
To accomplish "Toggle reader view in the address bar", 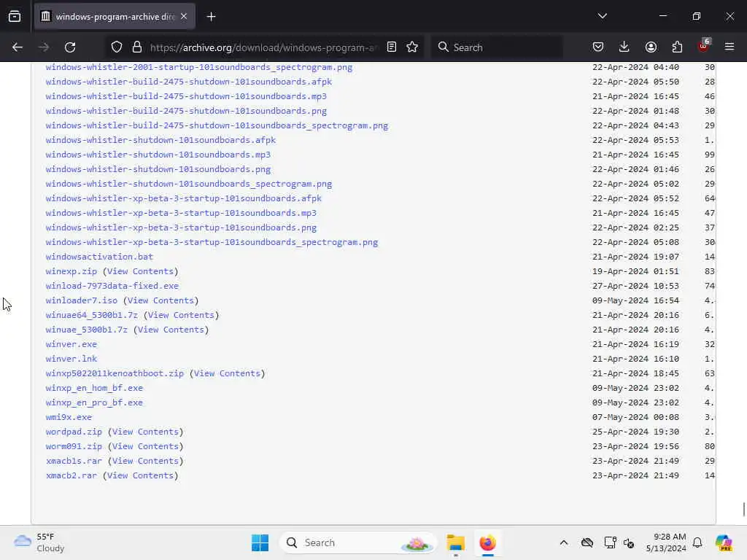I will pos(392,47).
